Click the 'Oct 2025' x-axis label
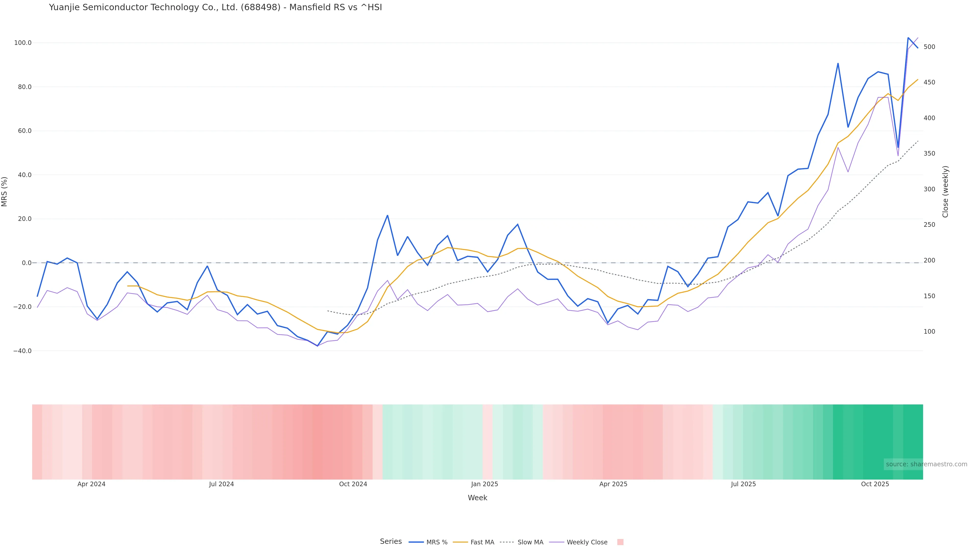The width and height of the screenshot is (980, 551). (875, 484)
